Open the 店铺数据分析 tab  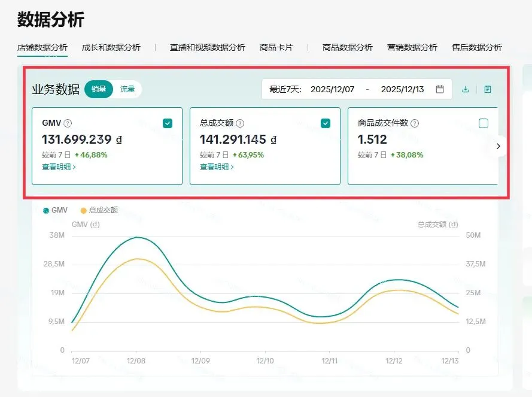tap(42, 47)
